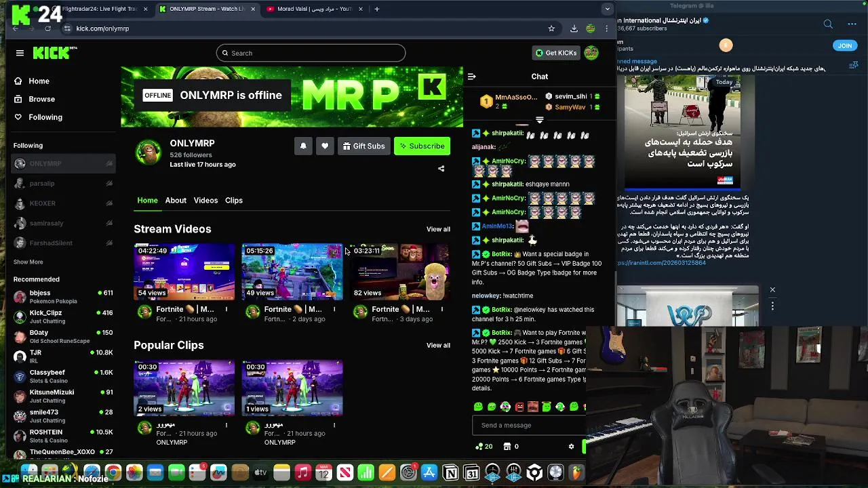Open the Chrome tab list dropdown

[607, 9]
